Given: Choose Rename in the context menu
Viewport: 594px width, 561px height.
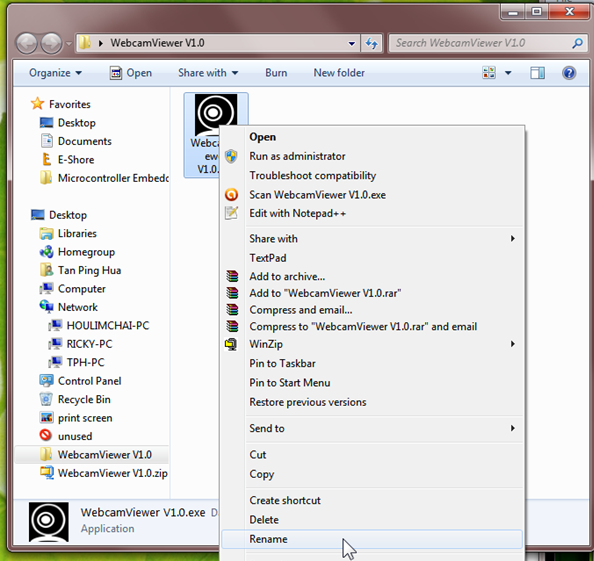Looking at the screenshot, I should pos(372,539).
